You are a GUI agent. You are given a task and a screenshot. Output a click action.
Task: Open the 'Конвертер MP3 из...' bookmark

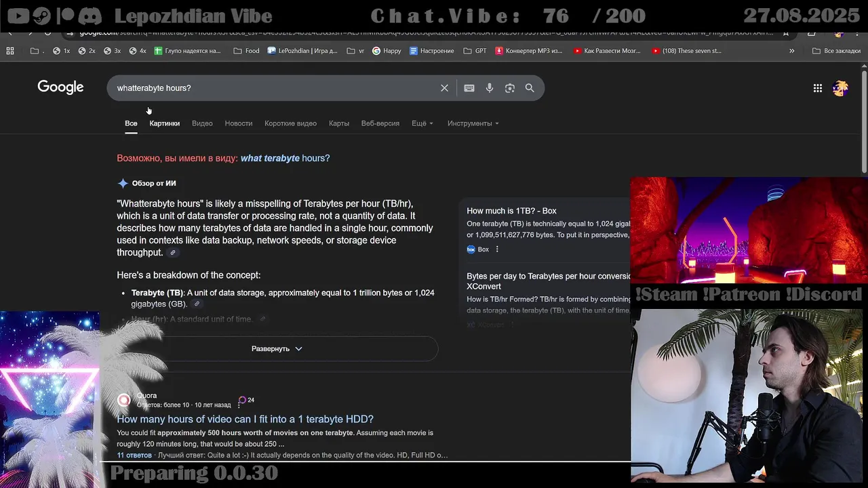529,51
